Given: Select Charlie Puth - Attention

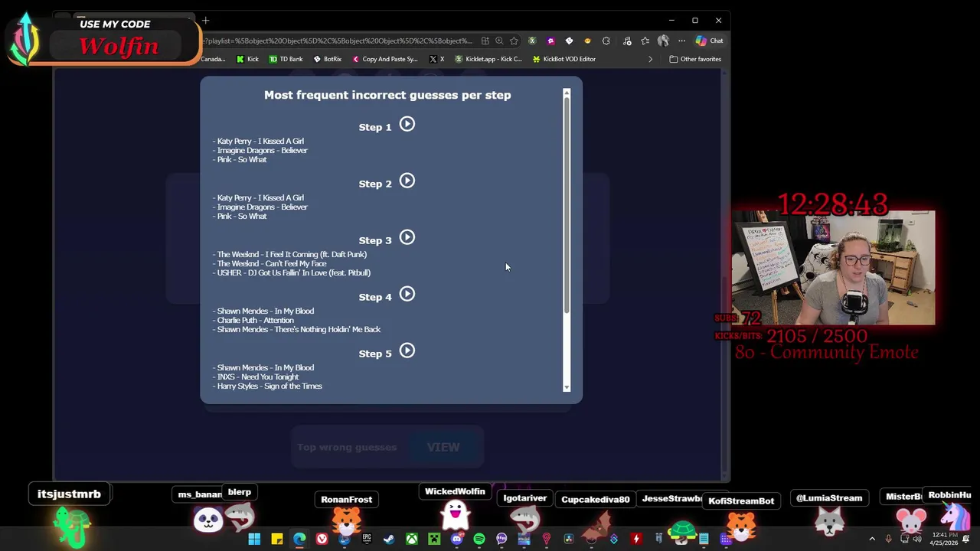Looking at the screenshot, I should coord(255,320).
